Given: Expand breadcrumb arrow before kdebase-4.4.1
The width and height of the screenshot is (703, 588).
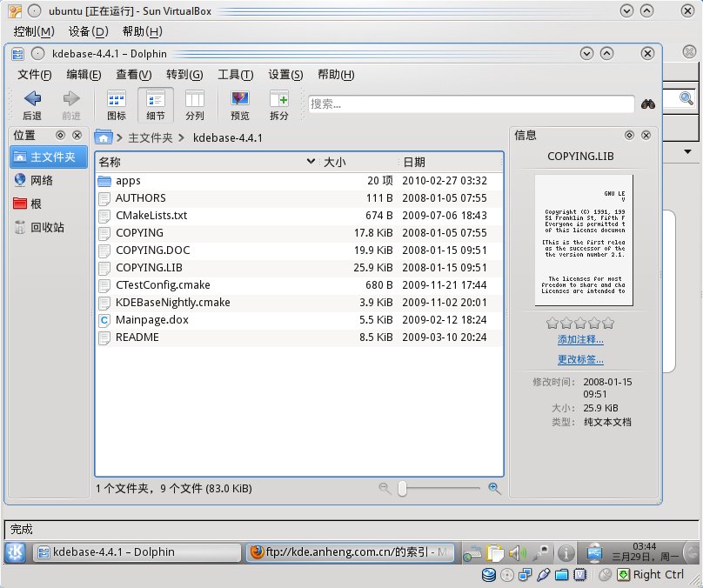Looking at the screenshot, I should pyautogui.click(x=181, y=137).
